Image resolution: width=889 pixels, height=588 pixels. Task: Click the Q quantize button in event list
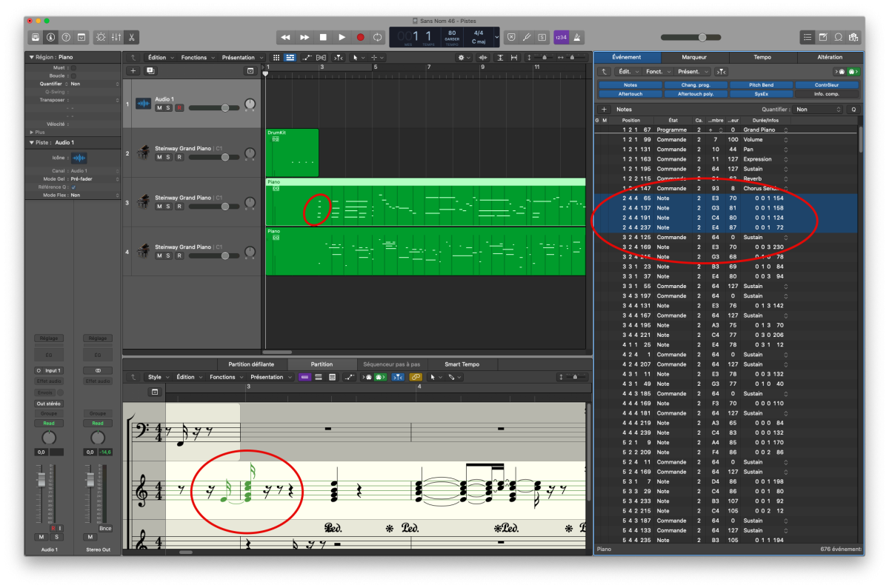[x=853, y=109]
